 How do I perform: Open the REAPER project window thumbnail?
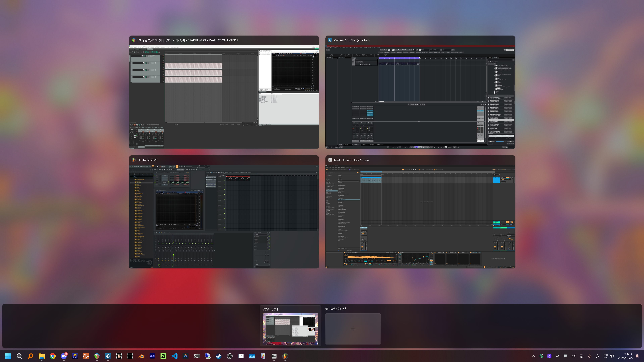tap(224, 92)
